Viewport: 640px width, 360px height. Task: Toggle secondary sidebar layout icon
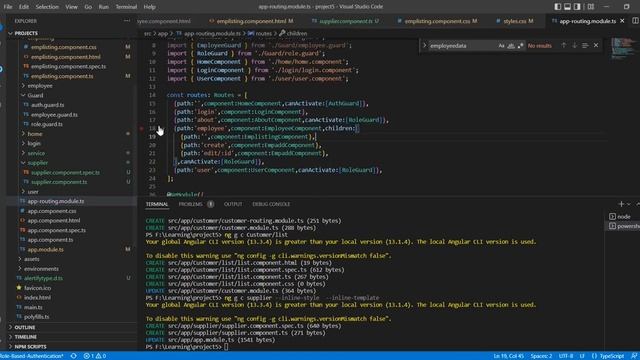pos(577,7)
